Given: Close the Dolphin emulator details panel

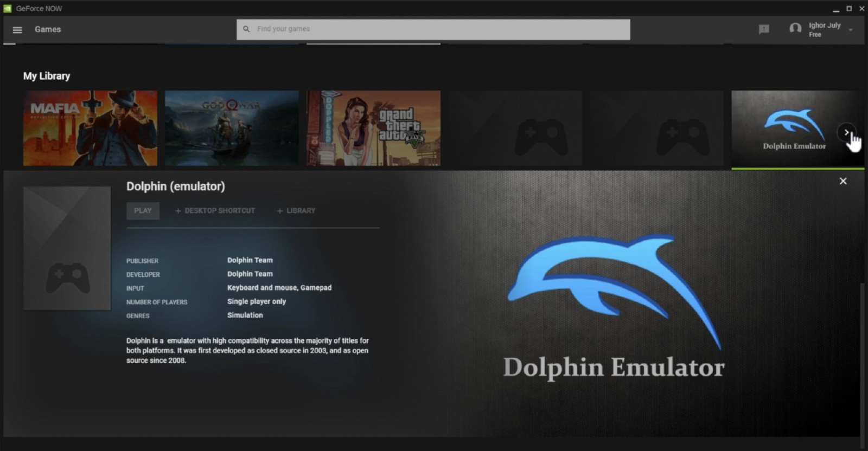Looking at the screenshot, I should (x=843, y=181).
